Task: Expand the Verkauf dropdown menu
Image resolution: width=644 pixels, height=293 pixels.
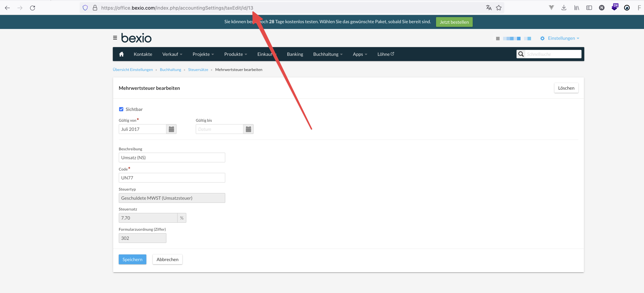Action: [x=172, y=54]
